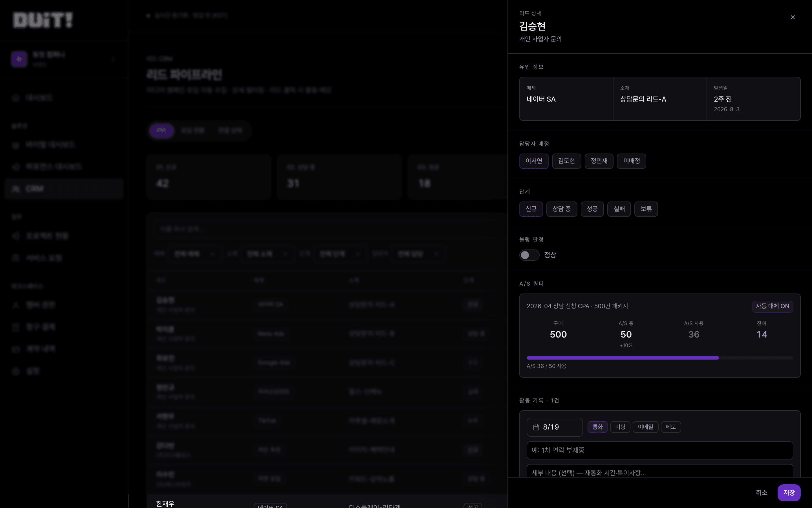Image resolution: width=812 pixels, height=508 pixels.
Task: Click the calendar icon in the 8/19 date field
Action: 536,427
